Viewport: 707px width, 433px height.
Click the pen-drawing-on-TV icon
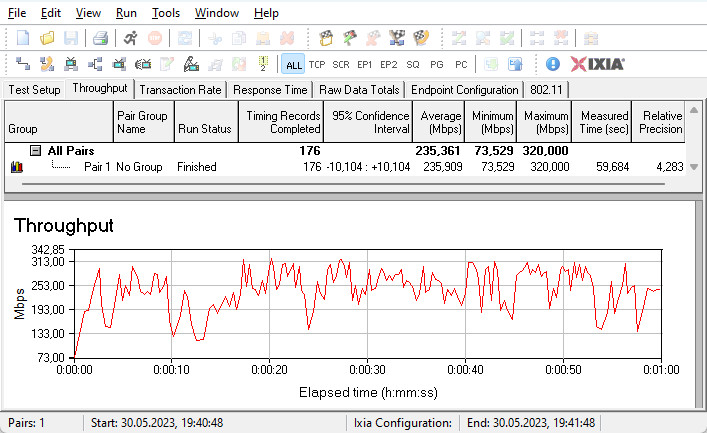191,64
